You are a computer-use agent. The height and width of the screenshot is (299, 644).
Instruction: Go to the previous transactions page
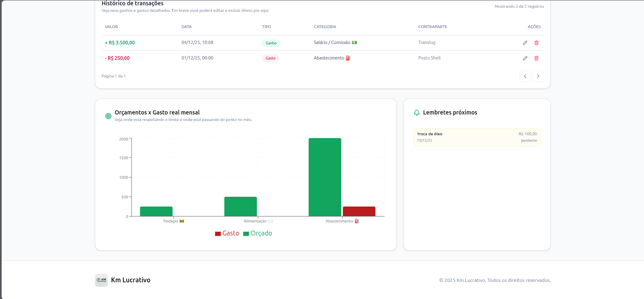[525, 76]
